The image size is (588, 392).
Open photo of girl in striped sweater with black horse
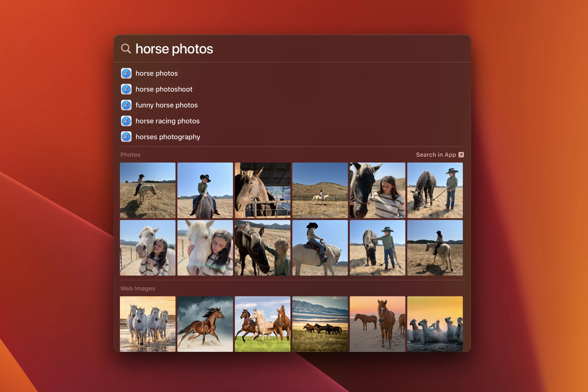[378, 190]
